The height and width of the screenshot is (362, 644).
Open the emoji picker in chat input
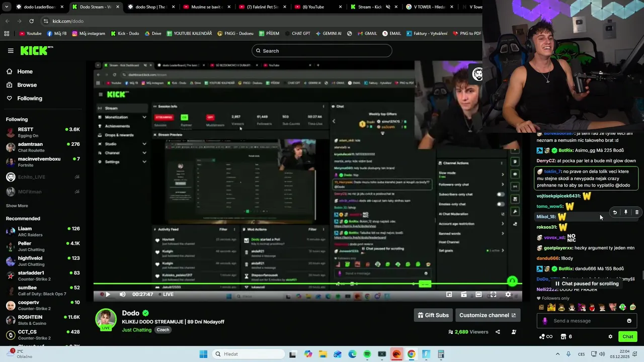click(x=629, y=321)
